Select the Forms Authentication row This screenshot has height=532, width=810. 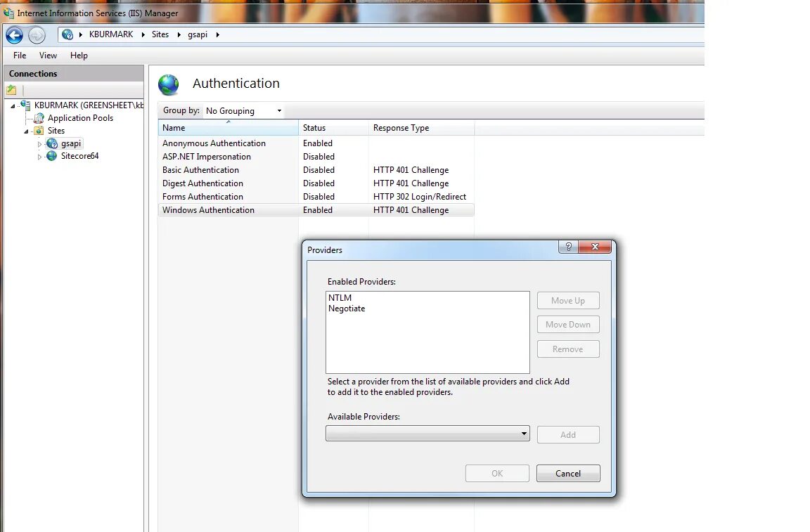[x=316, y=197]
